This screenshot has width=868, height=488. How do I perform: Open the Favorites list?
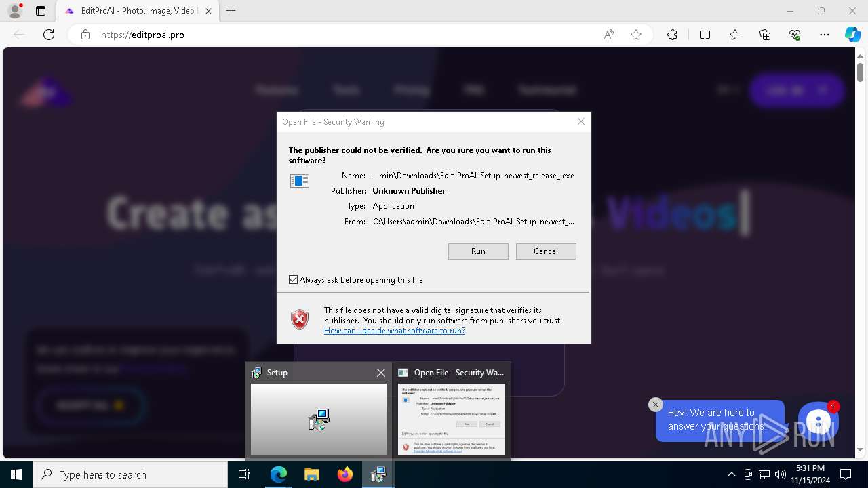pos(735,35)
